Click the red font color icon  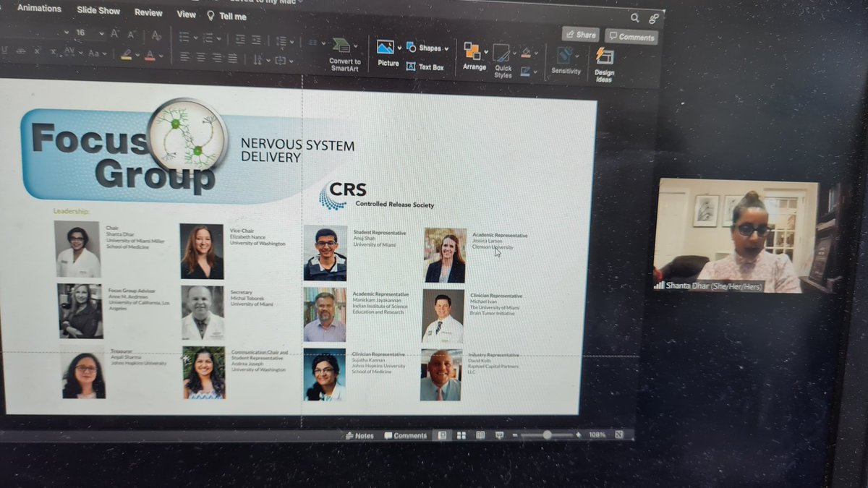coord(150,55)
